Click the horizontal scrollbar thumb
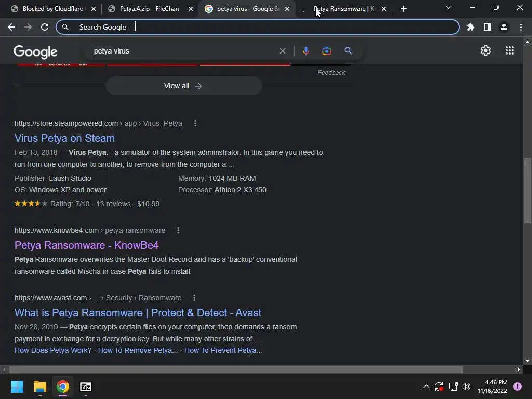532x399 pixels. point(236,369)
